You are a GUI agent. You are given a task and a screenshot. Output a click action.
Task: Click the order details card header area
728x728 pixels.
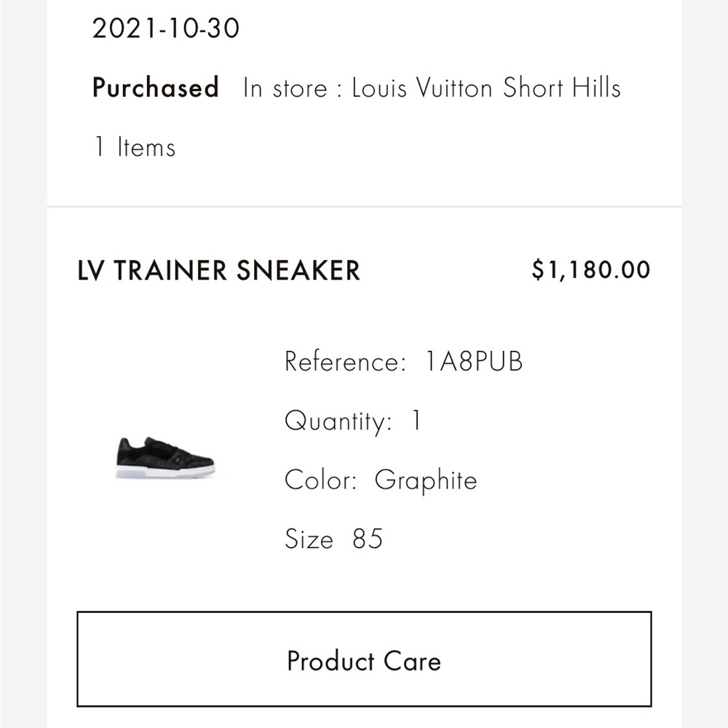coord(364,87)
